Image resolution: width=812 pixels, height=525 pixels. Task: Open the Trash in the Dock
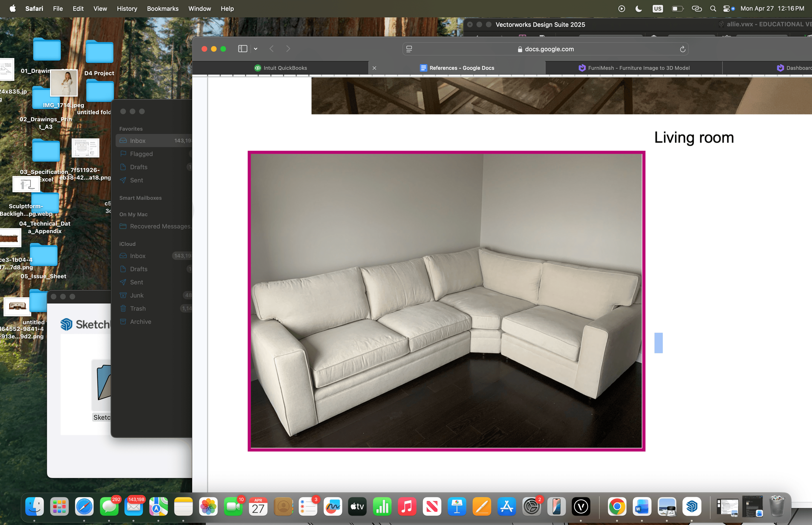[777, 506]
